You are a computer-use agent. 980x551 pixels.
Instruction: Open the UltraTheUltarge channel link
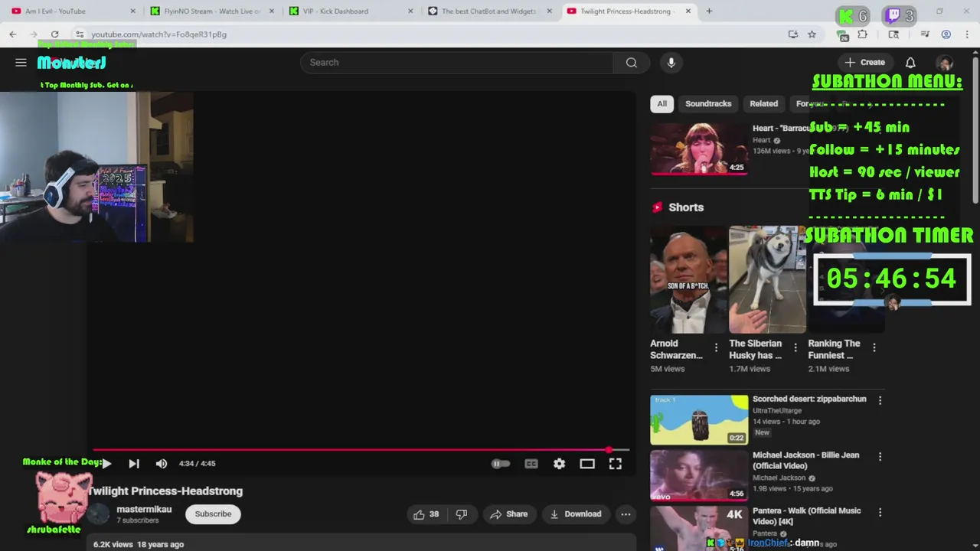click(x=777, y=411)
